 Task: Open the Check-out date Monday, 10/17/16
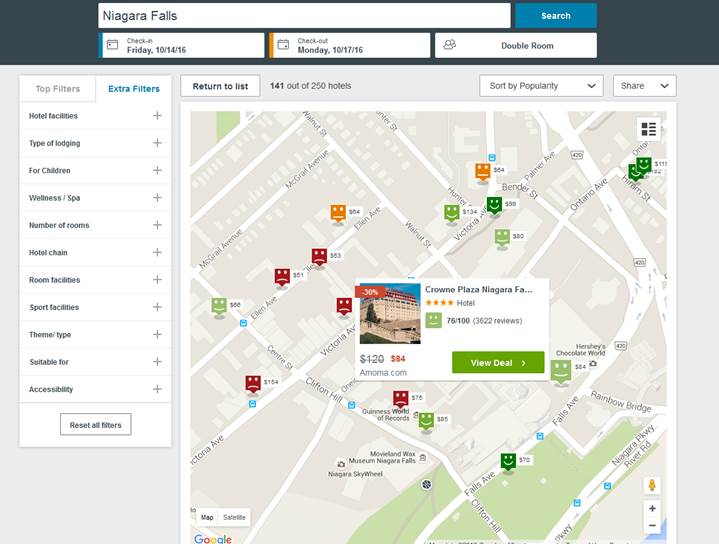350,45
